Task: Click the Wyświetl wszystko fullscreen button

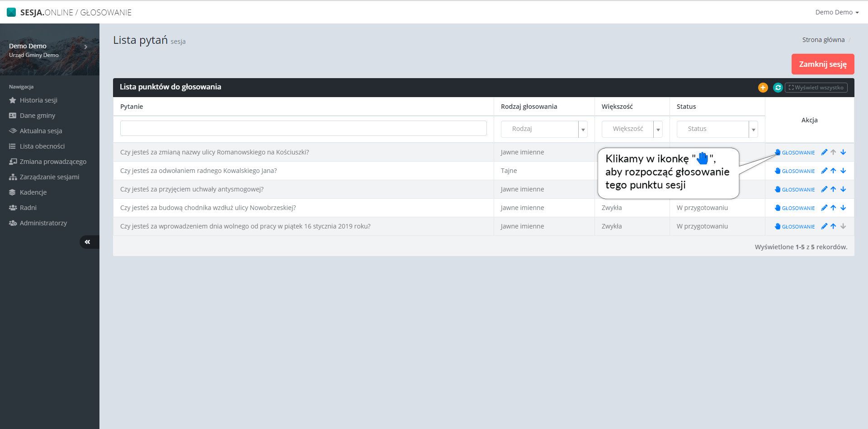Action: point(816,88)
